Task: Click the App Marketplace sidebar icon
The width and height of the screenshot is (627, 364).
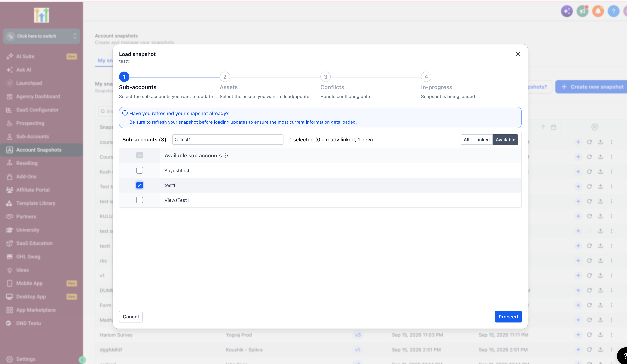Action: point(9,310)
